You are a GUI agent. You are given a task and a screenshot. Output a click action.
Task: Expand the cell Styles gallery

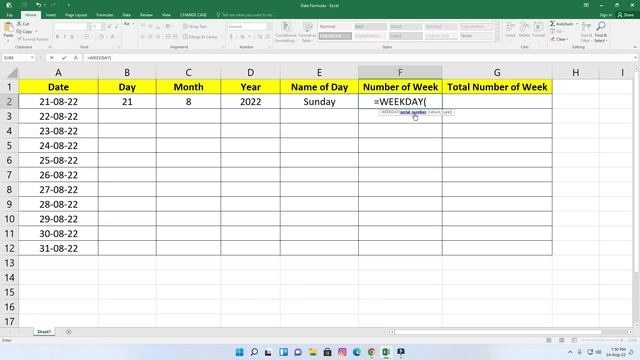coord(497,38)
